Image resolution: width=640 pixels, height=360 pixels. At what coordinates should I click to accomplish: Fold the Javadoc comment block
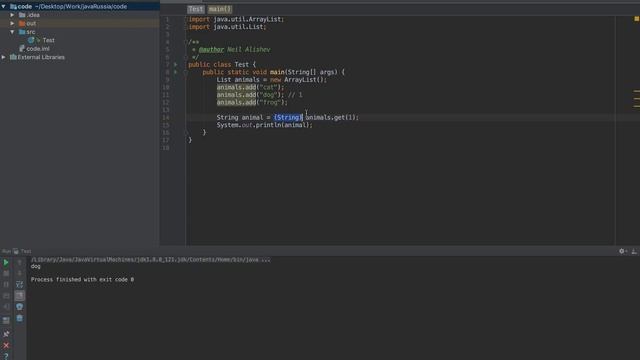186,42
